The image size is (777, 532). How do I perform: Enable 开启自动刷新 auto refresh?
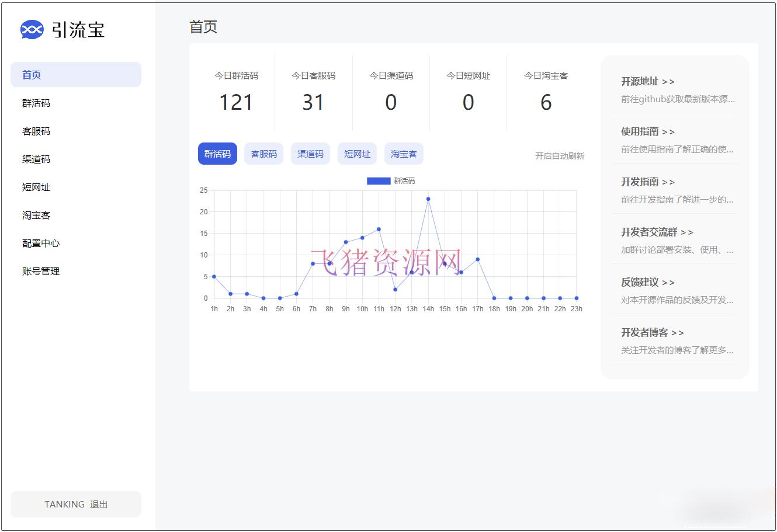click(x=560, y=156)
